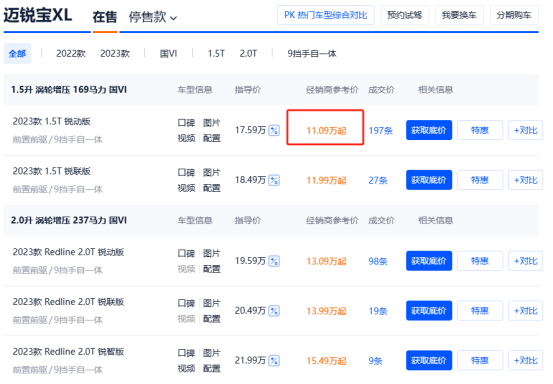
Task: Click dealer price 15.49万起
Action: tap(326, 361)
